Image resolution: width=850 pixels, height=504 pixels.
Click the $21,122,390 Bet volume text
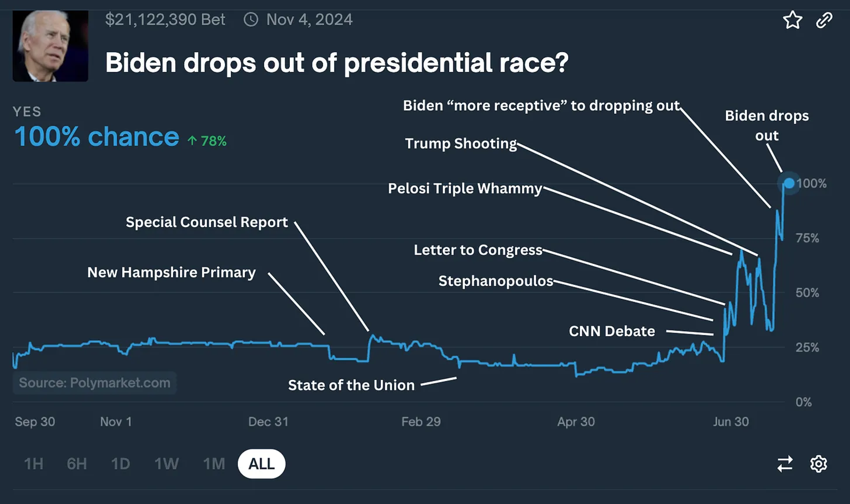click(165, 20)
